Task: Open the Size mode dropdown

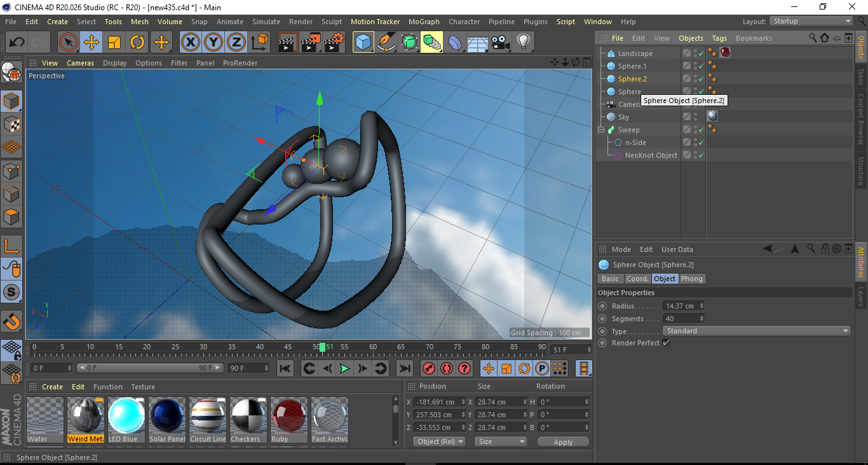Action: (x=501, y=441)
